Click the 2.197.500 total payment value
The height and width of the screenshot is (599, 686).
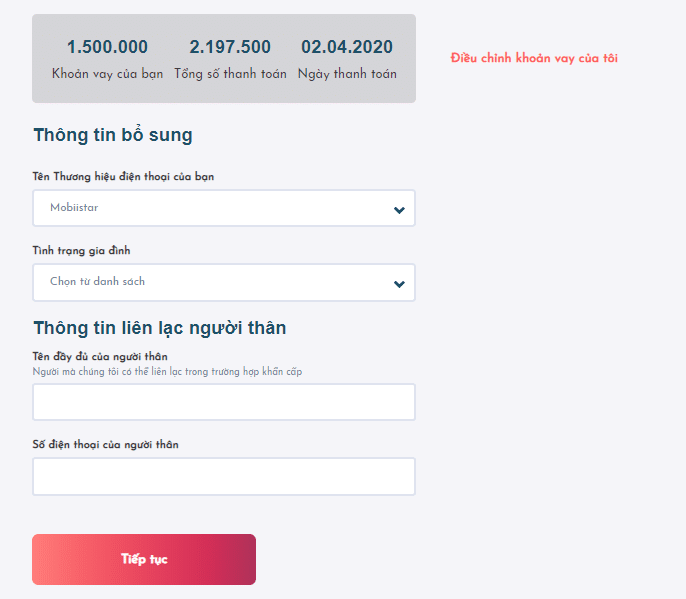[230, 47]
